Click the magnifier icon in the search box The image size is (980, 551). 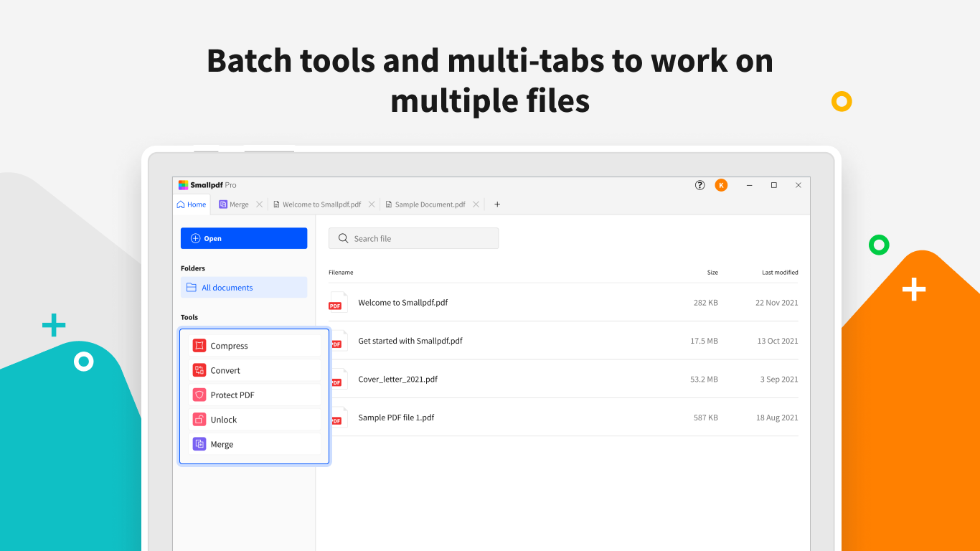343,238
